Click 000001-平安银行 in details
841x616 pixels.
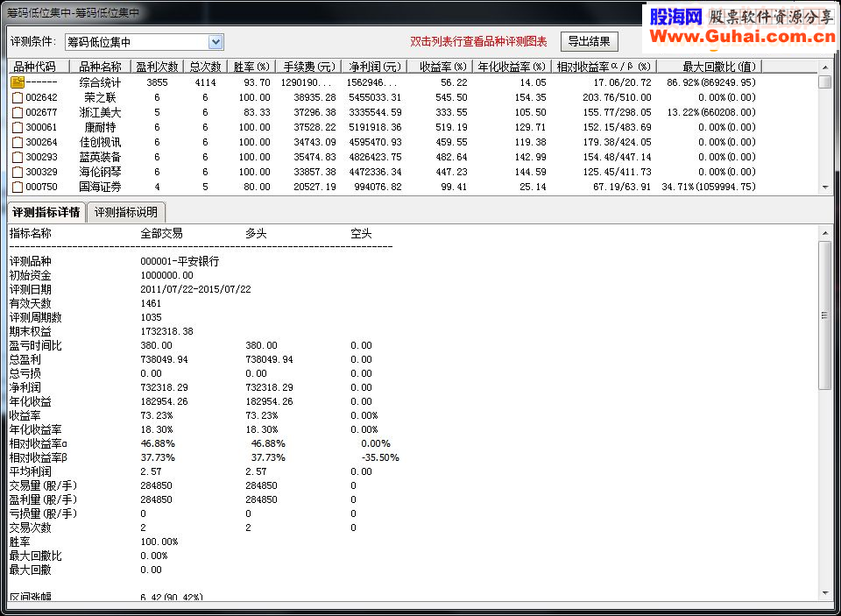[180, 262]
